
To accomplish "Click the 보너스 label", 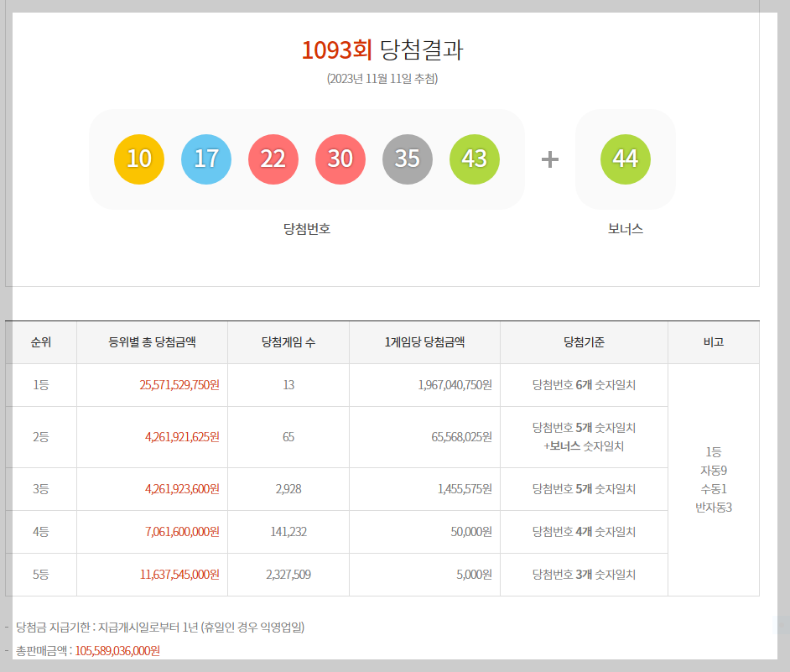I will click(x=626, y=229).
